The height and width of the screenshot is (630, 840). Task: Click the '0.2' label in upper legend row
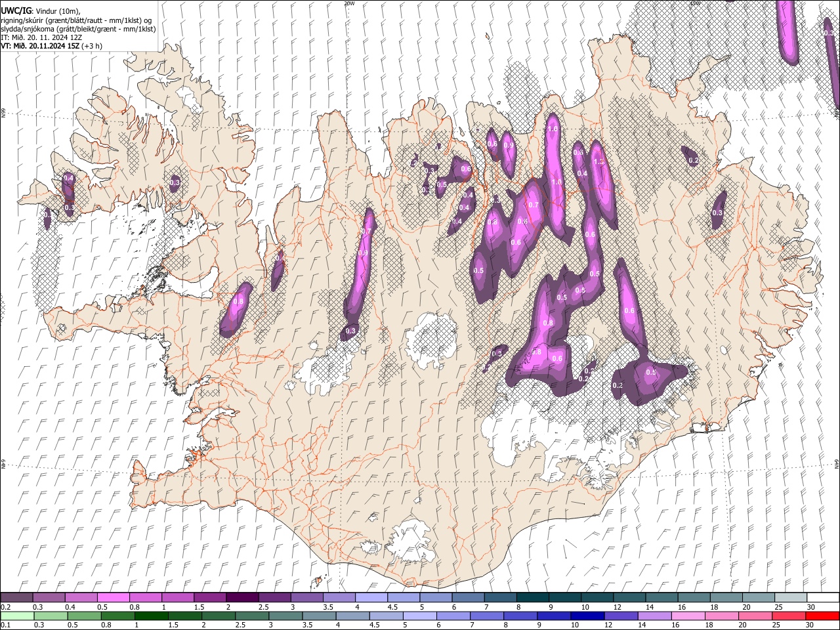pyautogui.click(x=5, y=607)
